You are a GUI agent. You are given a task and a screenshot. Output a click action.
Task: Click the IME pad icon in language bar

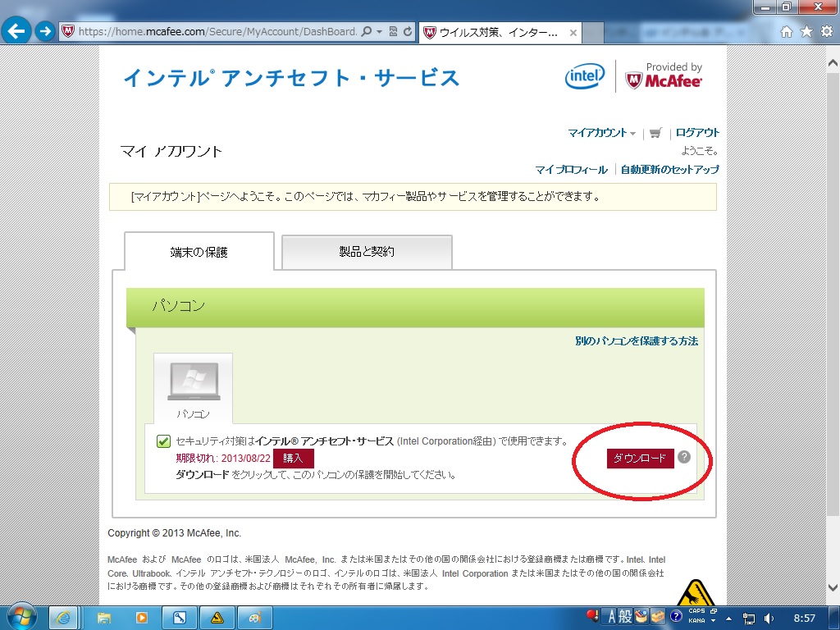[x=641, y=617]
